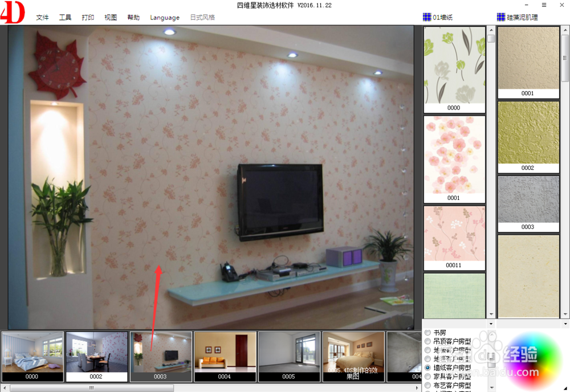Open the 视图 menu
This screenshot has height=392, width=570.
(111, 17)
